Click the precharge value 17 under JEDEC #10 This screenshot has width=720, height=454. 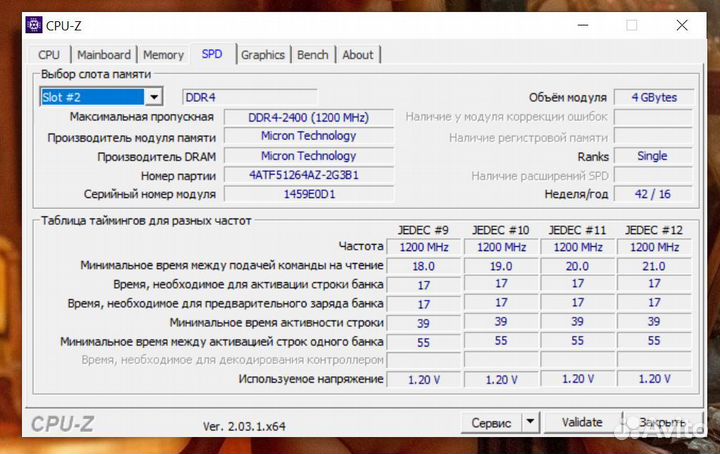tap(501, 303)
